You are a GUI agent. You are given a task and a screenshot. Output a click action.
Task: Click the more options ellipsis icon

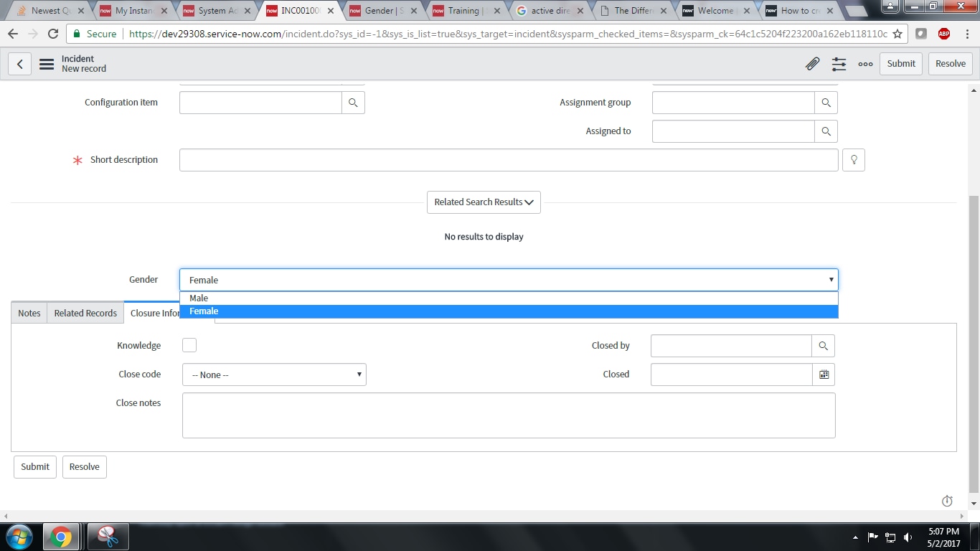(865, 64)
